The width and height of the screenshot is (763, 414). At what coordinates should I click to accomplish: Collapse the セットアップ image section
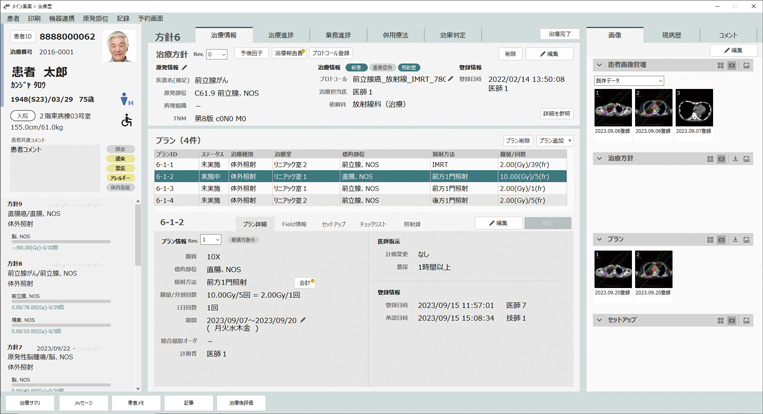[x=599, y=320]
